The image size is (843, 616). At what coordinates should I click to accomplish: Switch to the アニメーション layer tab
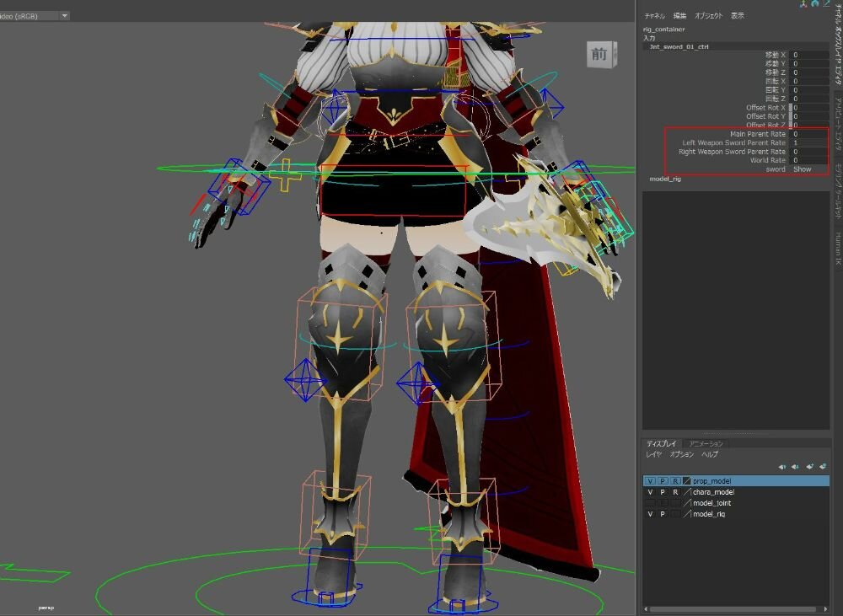(706, 443)
